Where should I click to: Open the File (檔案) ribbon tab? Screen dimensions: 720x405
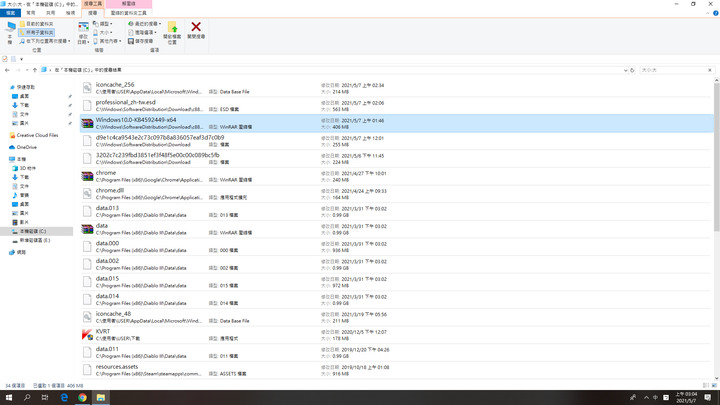click(10, 13)
